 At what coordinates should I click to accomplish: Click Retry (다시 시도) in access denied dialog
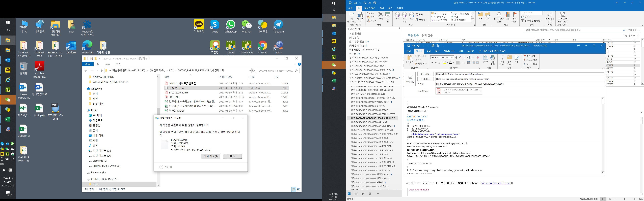pyautogui.click(x=211, y=156)
